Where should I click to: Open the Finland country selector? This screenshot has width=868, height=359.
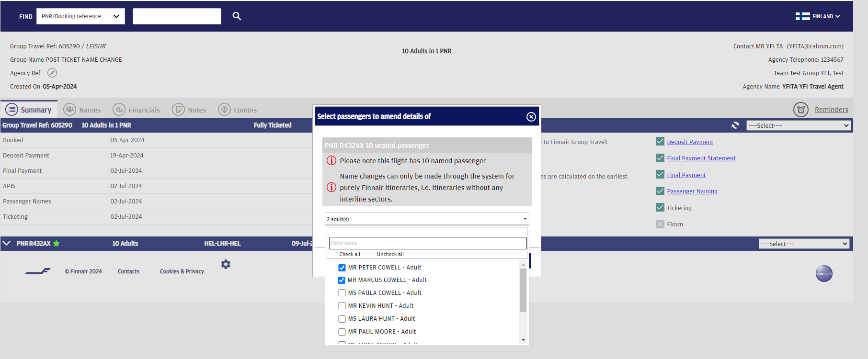(818, 16)
